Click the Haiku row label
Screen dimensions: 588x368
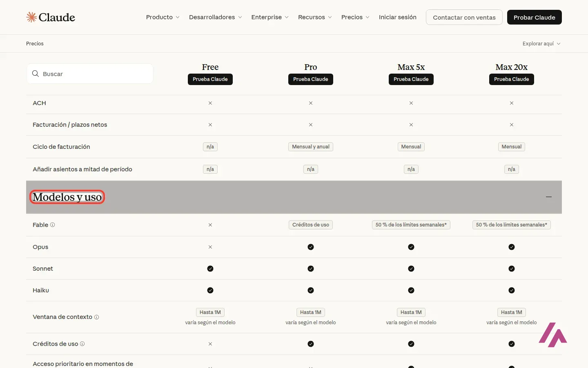tap(41, 290)
